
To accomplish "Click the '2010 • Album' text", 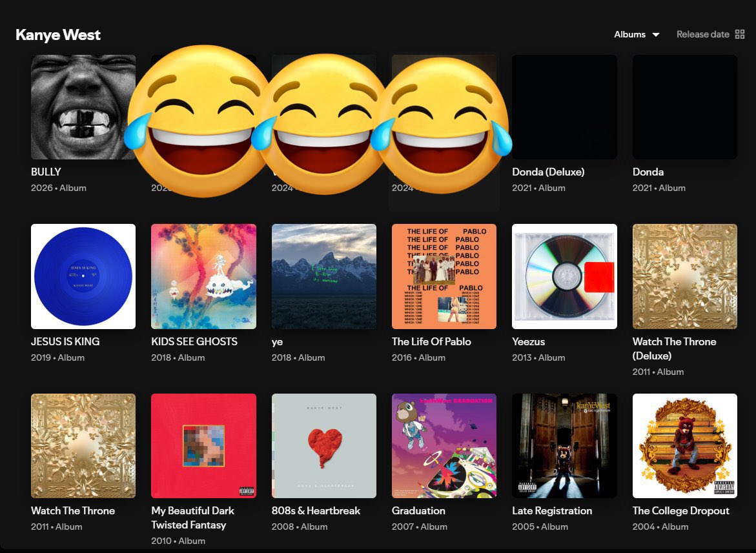I will (x=178, y=541).
